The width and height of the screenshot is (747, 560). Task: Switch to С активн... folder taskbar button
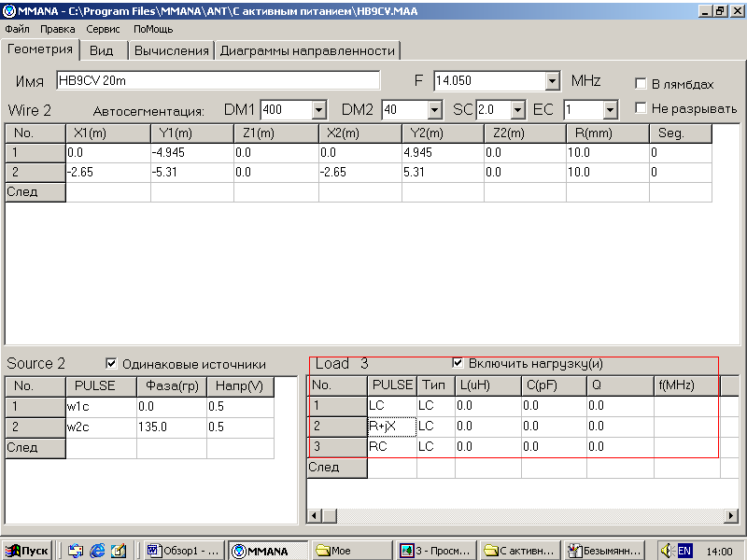tap(520, 551)
